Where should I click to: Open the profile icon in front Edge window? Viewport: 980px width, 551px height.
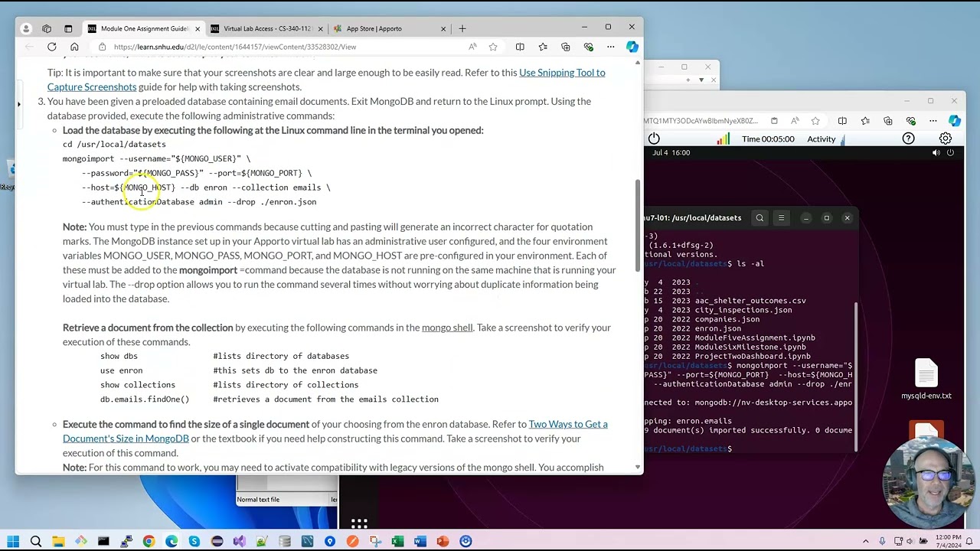coord(26,28)
